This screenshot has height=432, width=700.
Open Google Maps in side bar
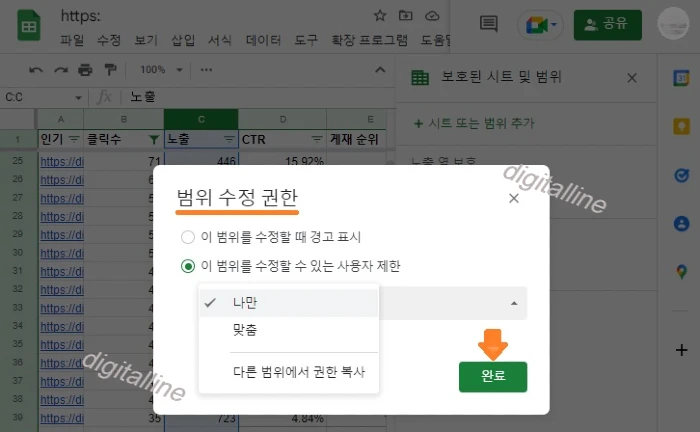point(681,271)
